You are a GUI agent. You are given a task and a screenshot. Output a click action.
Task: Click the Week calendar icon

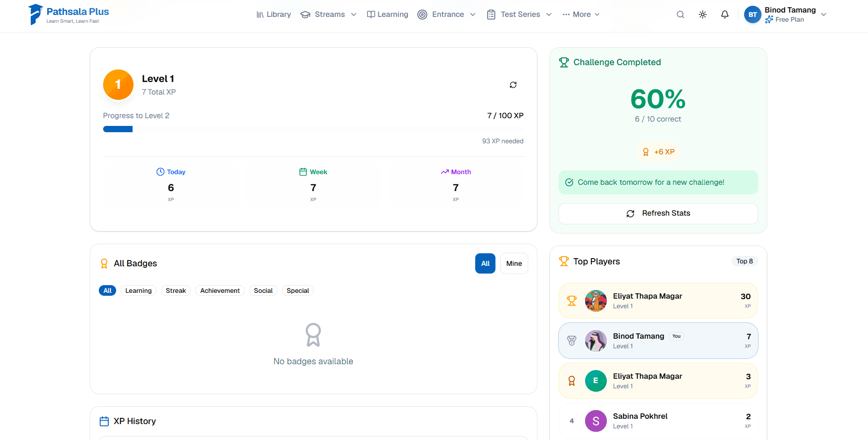pos(303,172)
